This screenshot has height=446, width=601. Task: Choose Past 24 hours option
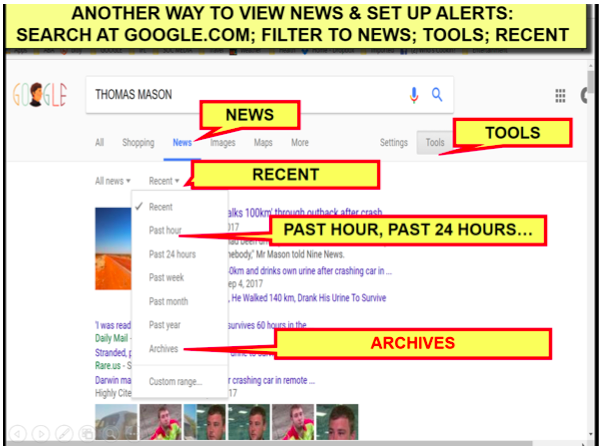(x=172, y=254)
